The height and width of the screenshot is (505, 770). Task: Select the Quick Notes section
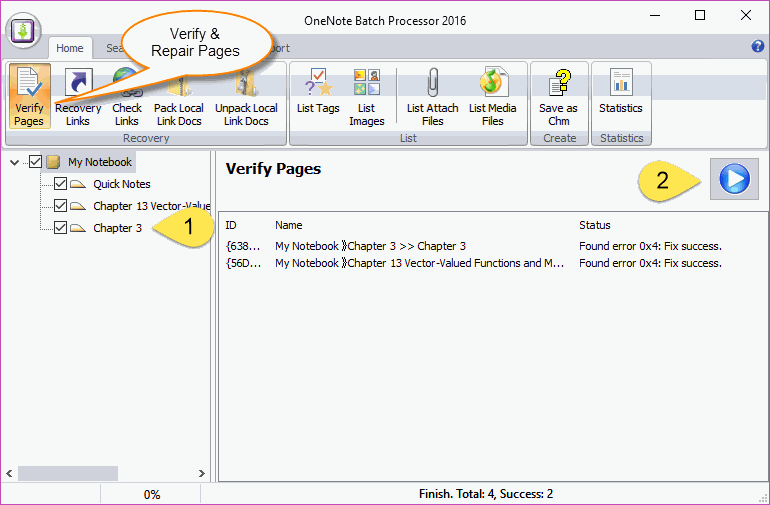pos(122,184)
